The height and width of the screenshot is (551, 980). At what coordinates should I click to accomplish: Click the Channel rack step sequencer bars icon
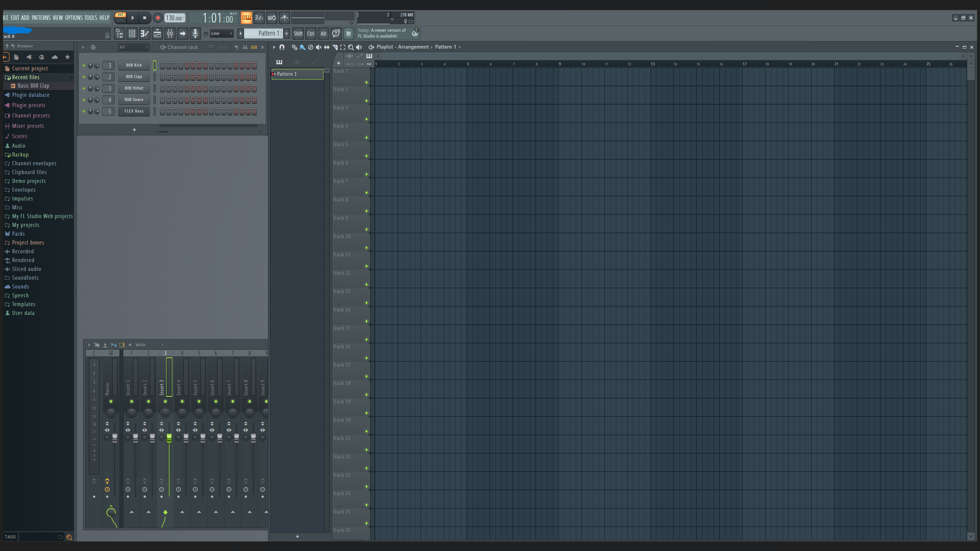pyautogui.click(x=254, y=47)
